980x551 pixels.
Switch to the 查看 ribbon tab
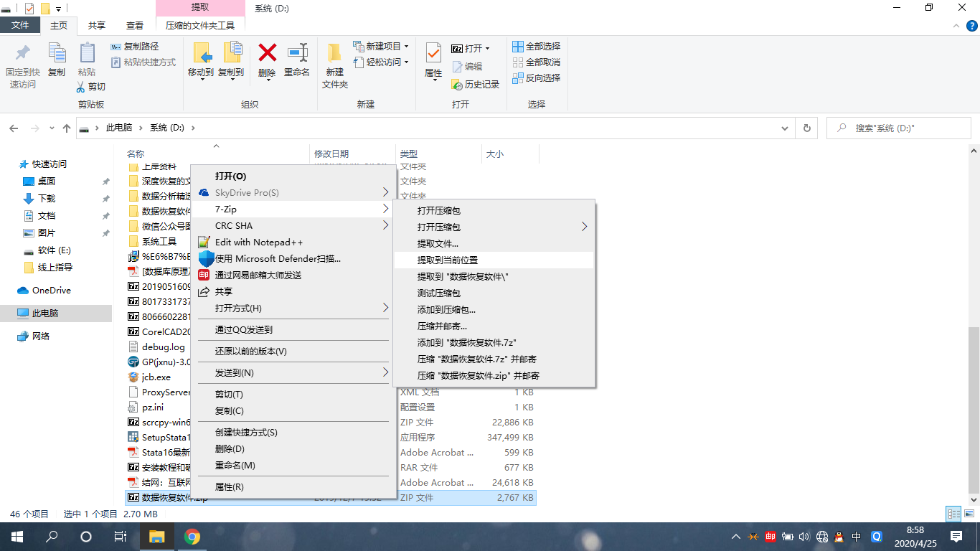[x=136, y=24]
